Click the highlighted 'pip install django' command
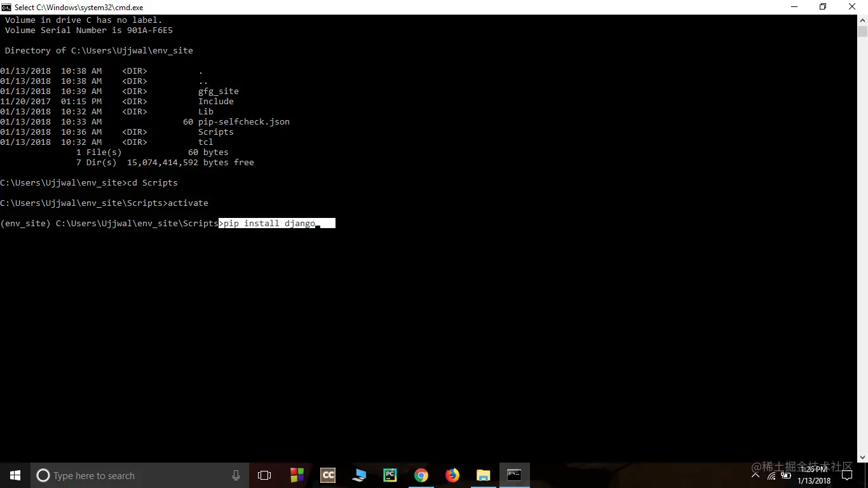The width and height of the screenshot is (868, 488). (x=269, y=223)
